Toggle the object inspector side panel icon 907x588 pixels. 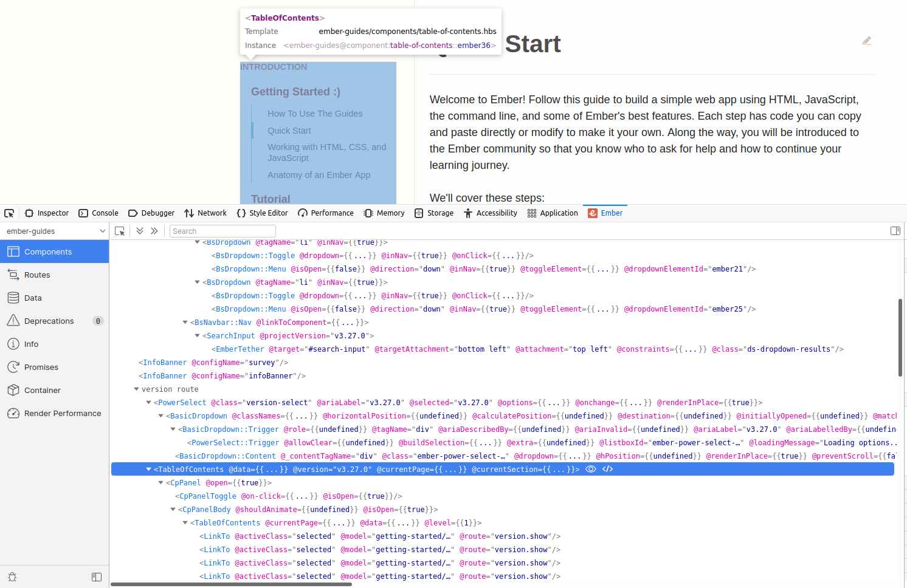point(895,231)
